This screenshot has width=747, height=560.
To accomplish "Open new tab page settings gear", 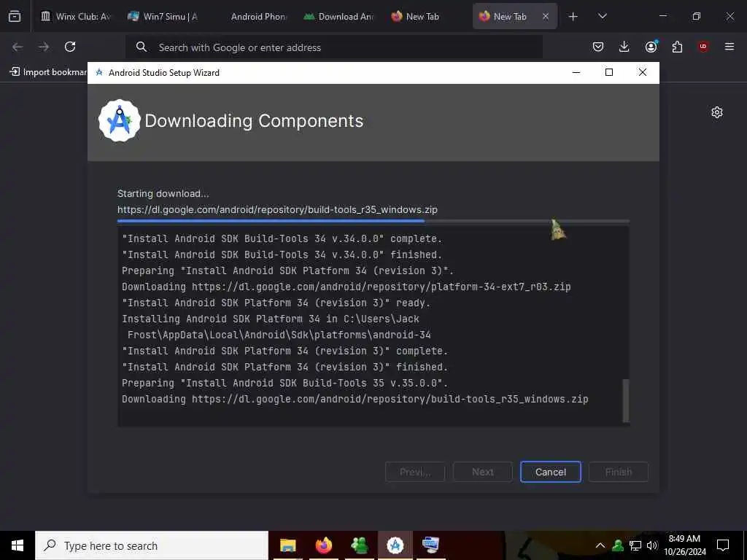I will click(717, 112).
